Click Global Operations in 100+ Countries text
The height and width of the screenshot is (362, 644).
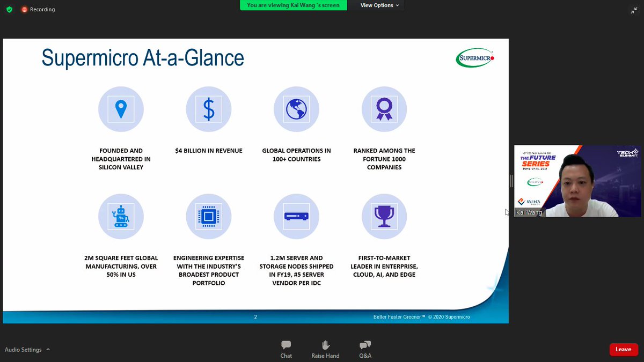pyautogui.click(x=296, y=155)
